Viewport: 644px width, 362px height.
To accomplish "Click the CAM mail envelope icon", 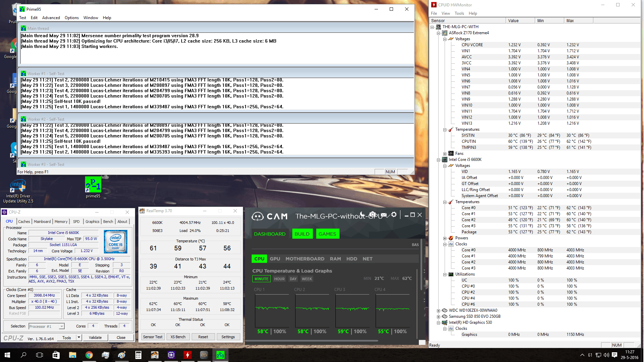I will 384,215.
